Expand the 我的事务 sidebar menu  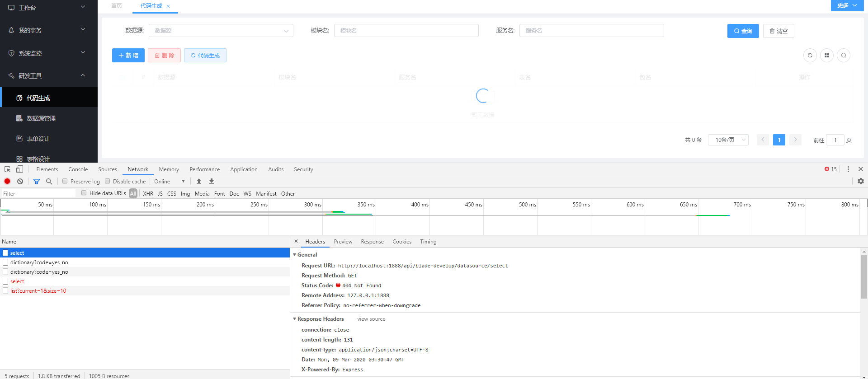tap(83, 29)
